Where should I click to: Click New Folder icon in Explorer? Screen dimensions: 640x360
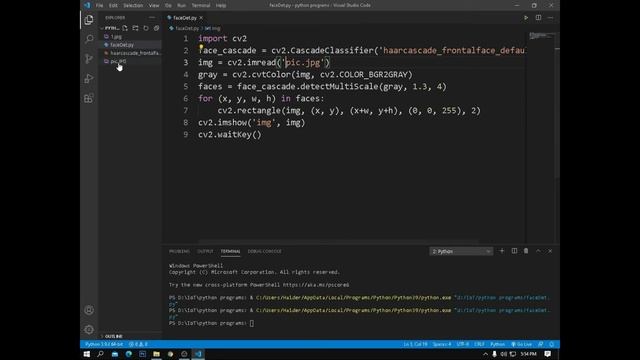[135, 28]
